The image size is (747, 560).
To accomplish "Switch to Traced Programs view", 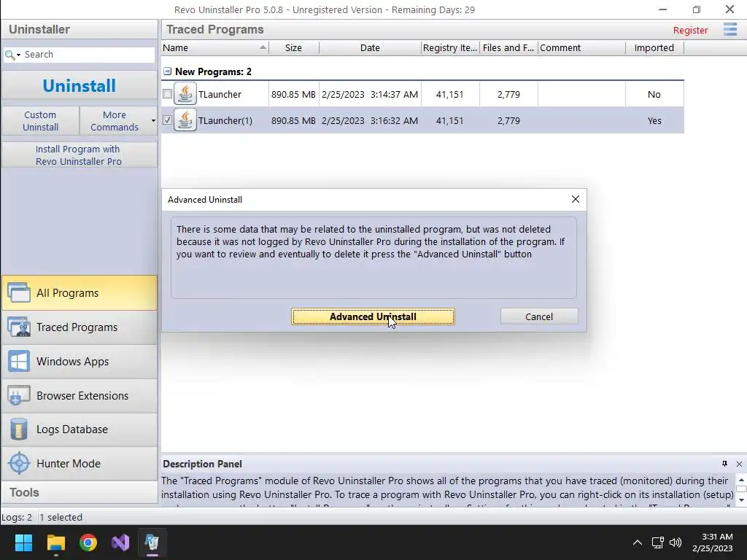I will coord(79,327).
